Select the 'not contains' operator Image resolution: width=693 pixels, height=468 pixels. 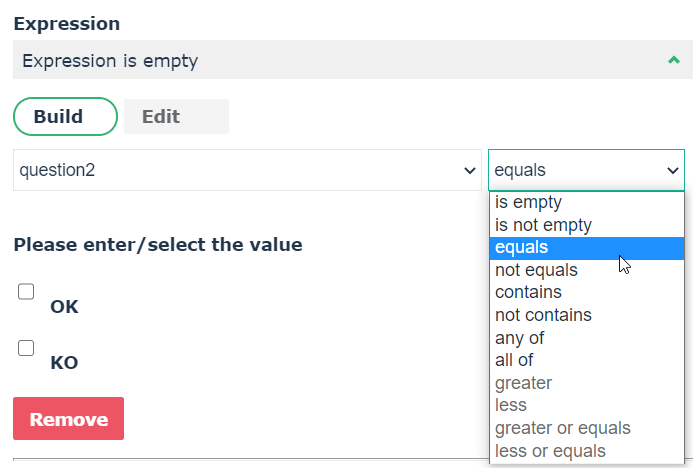(543, 315)
